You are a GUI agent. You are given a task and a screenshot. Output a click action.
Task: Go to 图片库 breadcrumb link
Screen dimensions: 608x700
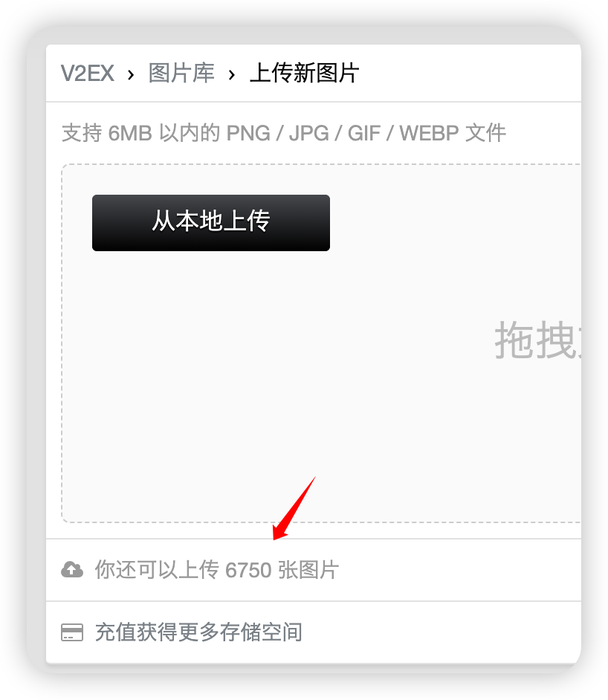181,74
